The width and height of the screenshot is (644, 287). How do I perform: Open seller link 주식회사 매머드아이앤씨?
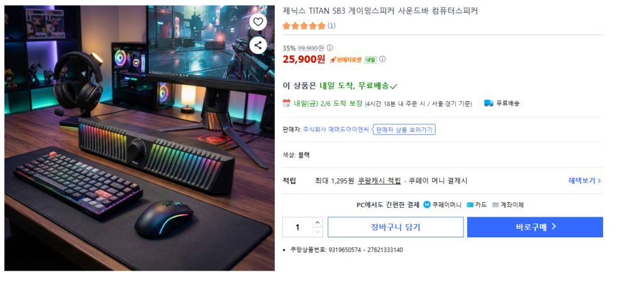point(336,130)
